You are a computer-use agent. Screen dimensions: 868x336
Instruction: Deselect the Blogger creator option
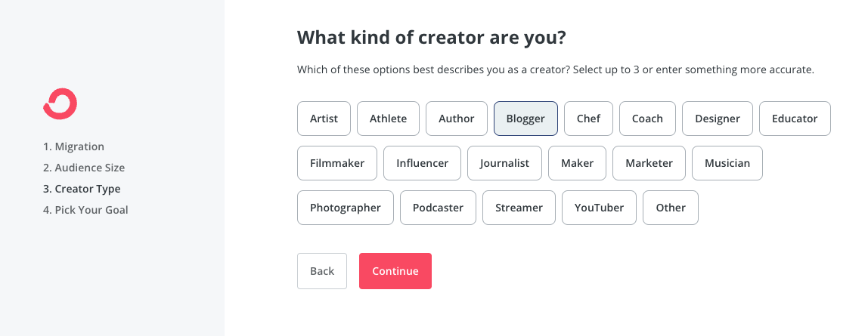(x=525, y=119)
